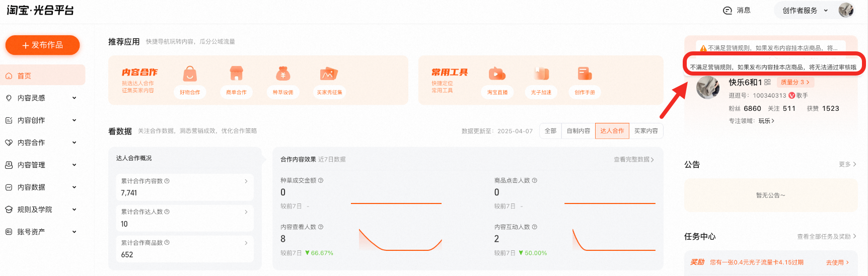
Task: Expand the 规则及学院 menu chevron
Action: [74, 210]
